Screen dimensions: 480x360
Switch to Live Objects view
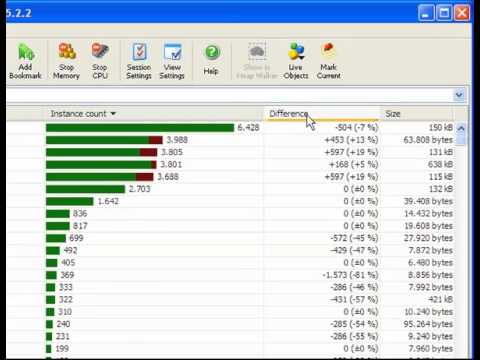[x=296, y=61]
